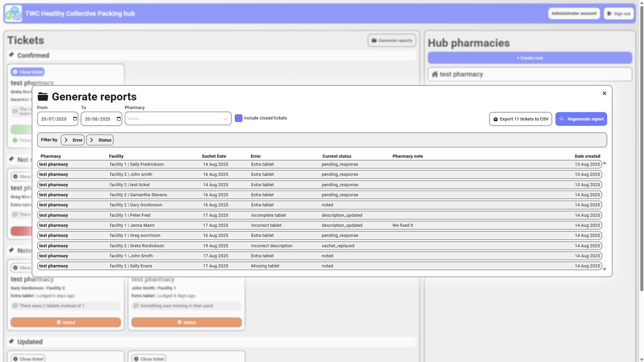Click the 'We fixed it' pharmacy note
Screen dimensions: 644x362
403,225
